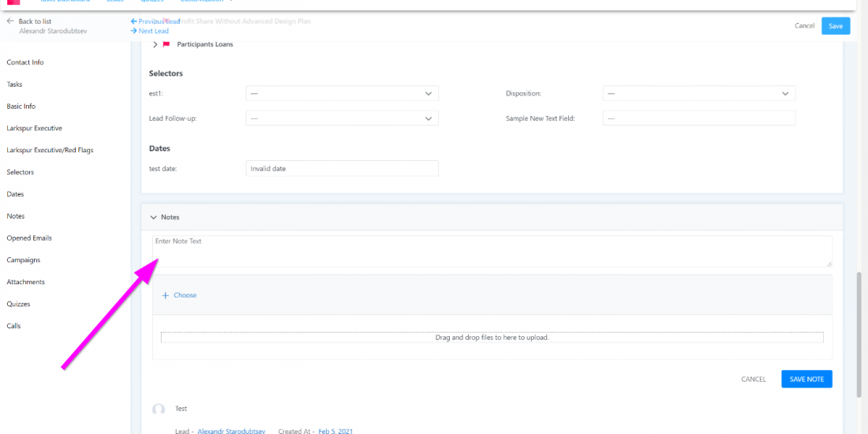Click the red flag icon beside Participants Loans
The height and width of the screenshot is (434, 868).
[x=166, y=44]
